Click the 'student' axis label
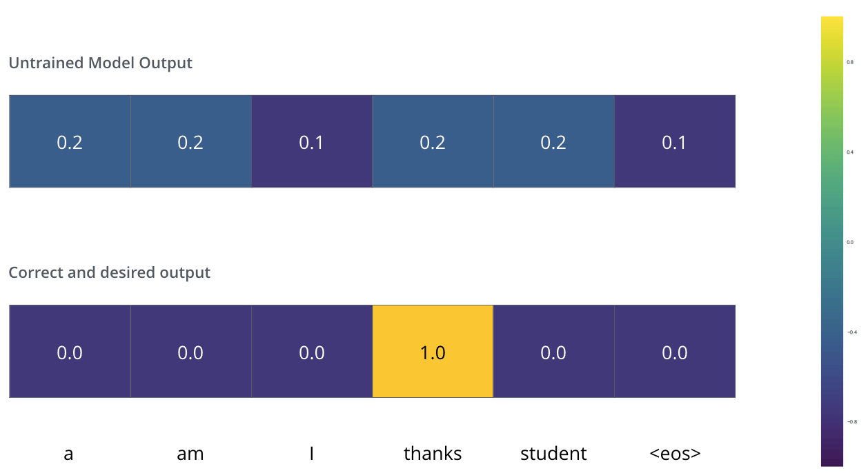 click(x=553, y=454)
